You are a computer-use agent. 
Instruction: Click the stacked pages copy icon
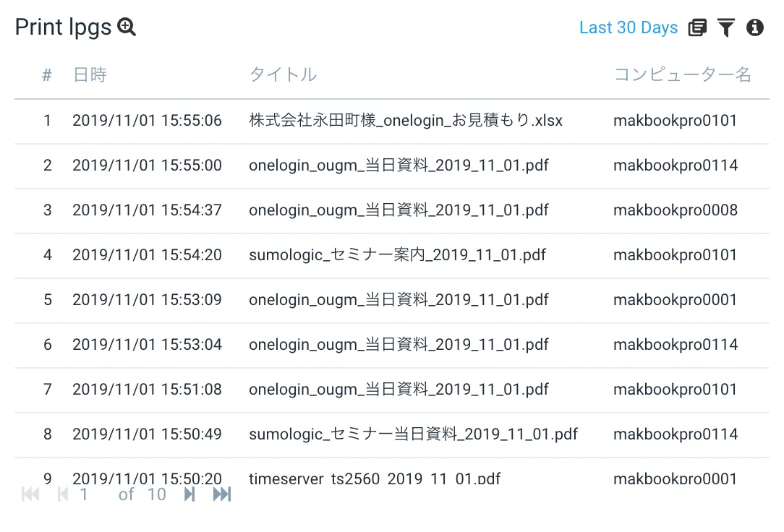(x=697, y=27)
